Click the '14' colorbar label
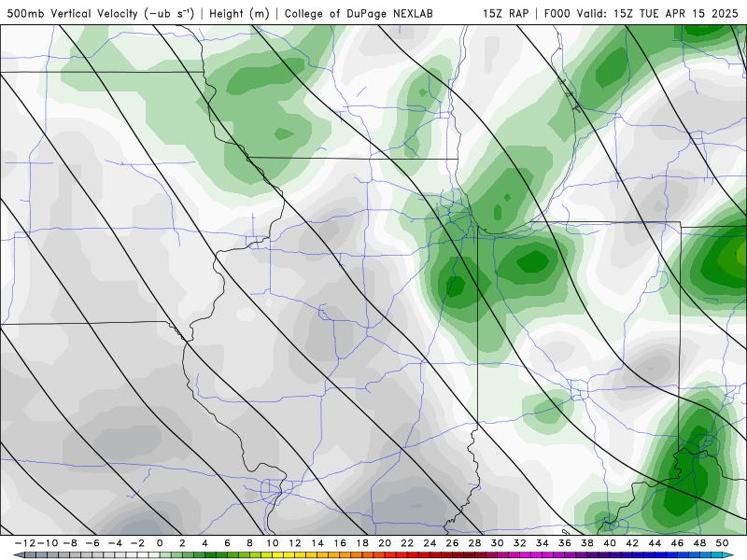This screenshot has height=560, width=747. pyautogui.click(x=317, y=543)
